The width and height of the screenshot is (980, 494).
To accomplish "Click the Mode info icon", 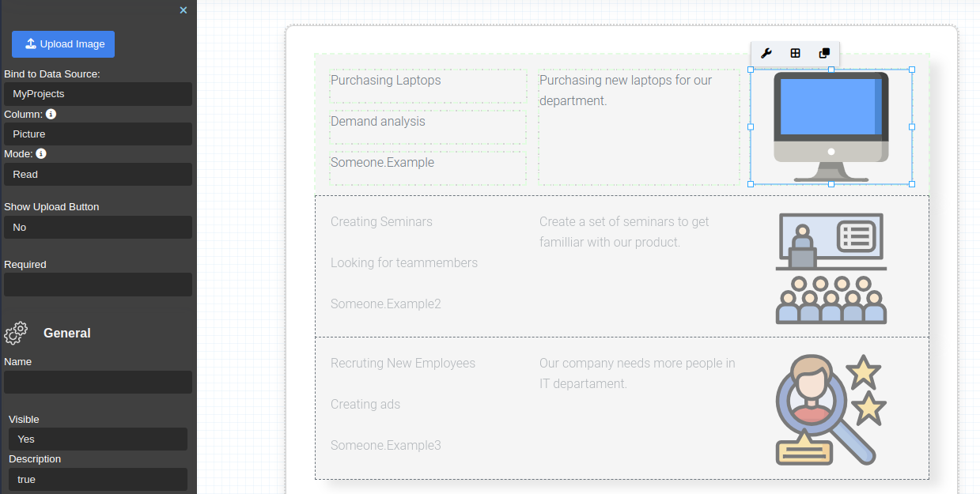I will 41,153.
